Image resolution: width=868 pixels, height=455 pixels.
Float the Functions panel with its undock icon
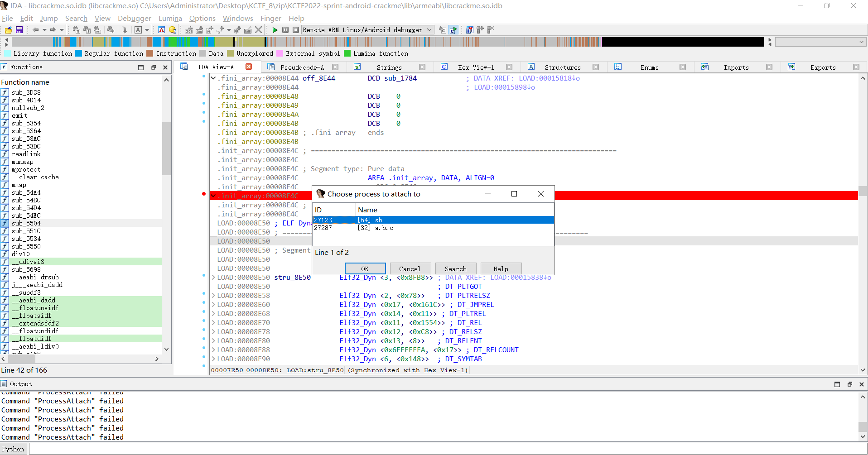click(153, 67)
